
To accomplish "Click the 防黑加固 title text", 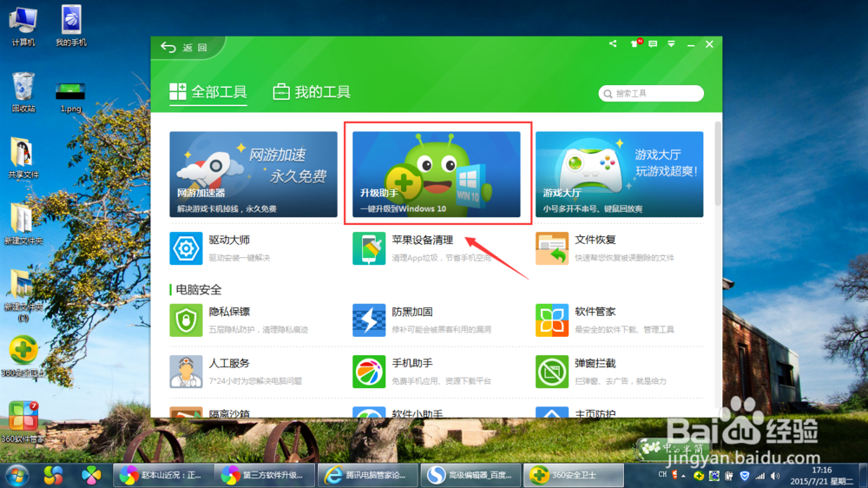I will [412, 312].
